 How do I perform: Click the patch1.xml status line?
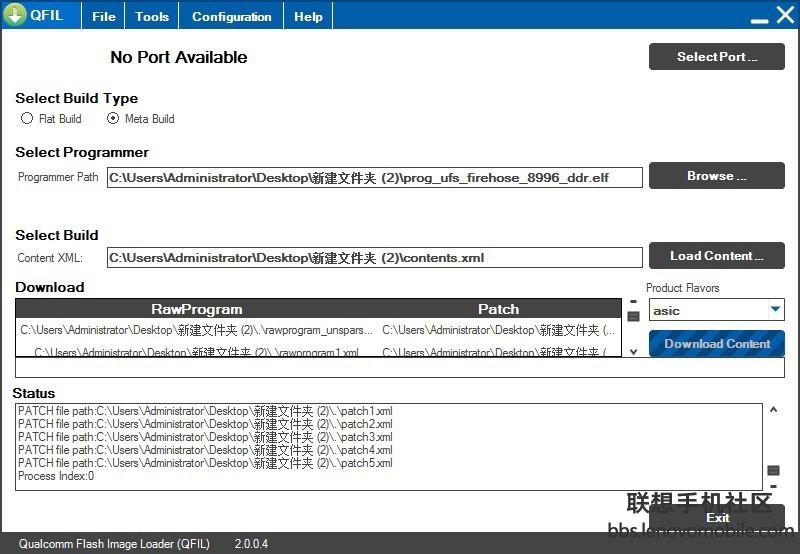click(x=205, y=411)
